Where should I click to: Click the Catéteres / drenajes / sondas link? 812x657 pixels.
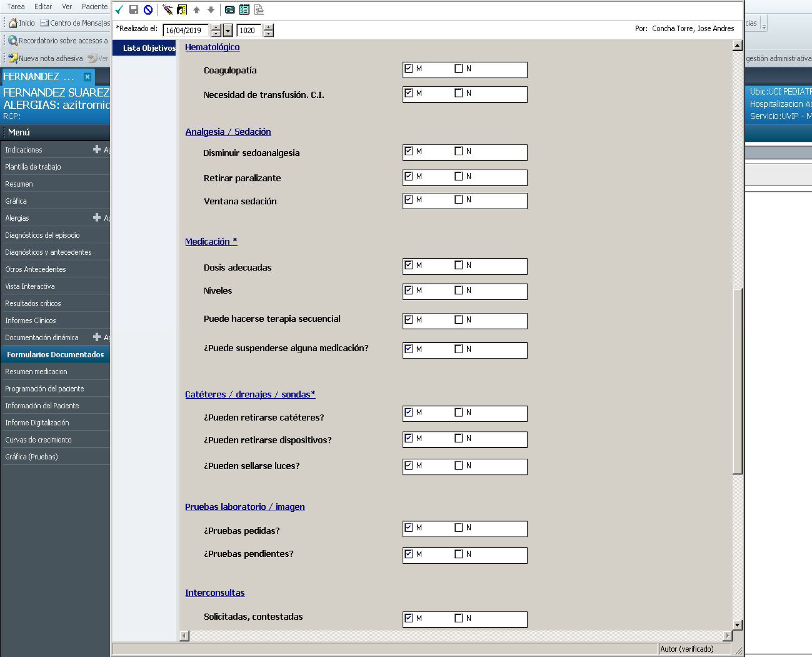250,394
